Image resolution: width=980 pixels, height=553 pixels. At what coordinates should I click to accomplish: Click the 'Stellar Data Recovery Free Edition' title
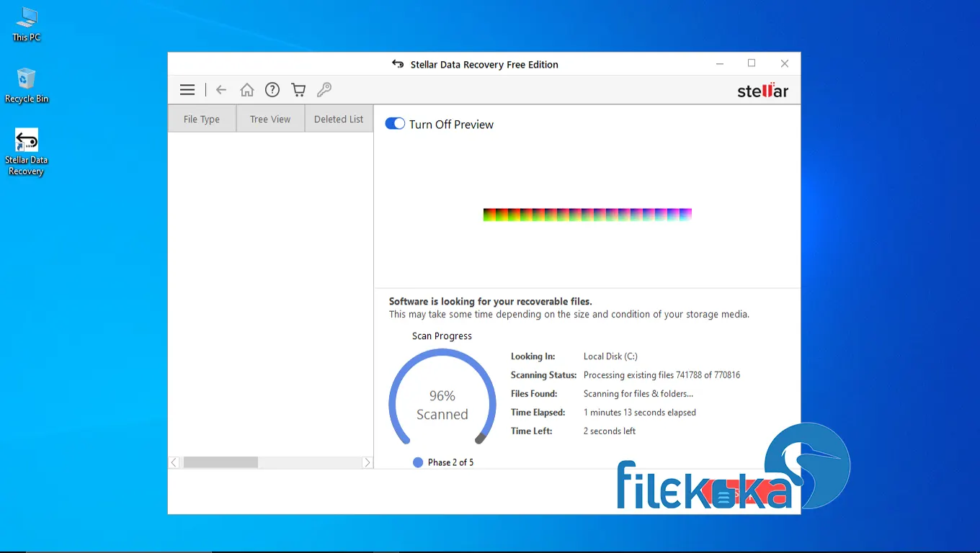pos(484,65)
